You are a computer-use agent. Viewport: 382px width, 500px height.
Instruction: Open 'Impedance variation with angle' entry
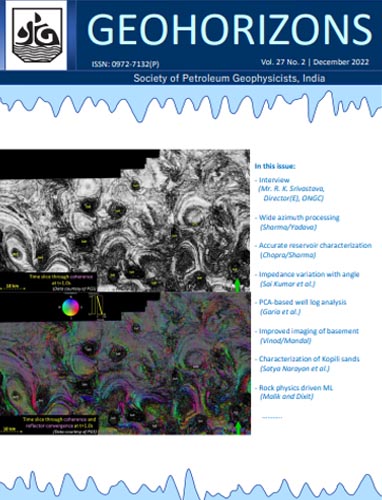tap(309, 274)
